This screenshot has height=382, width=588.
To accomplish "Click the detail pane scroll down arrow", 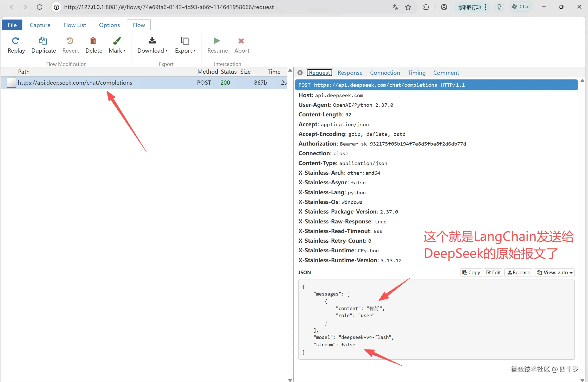I will (583, 380).
